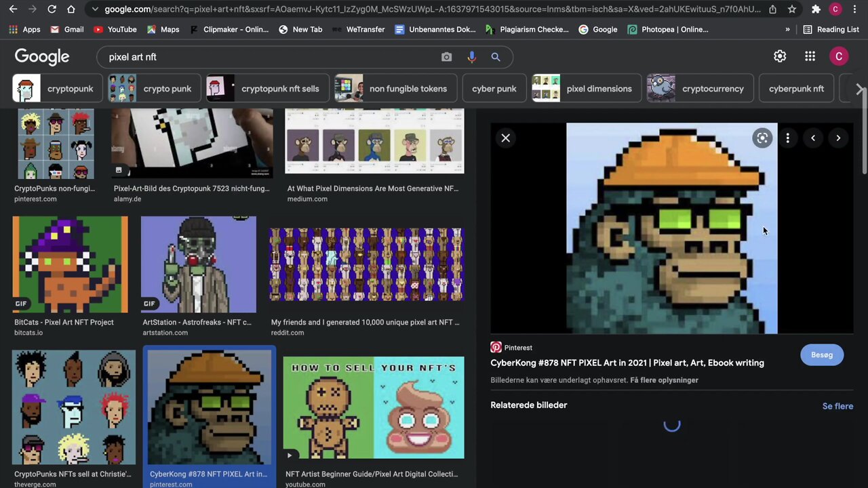Select cryptocurrency filter chip

[x=700, y=88]
